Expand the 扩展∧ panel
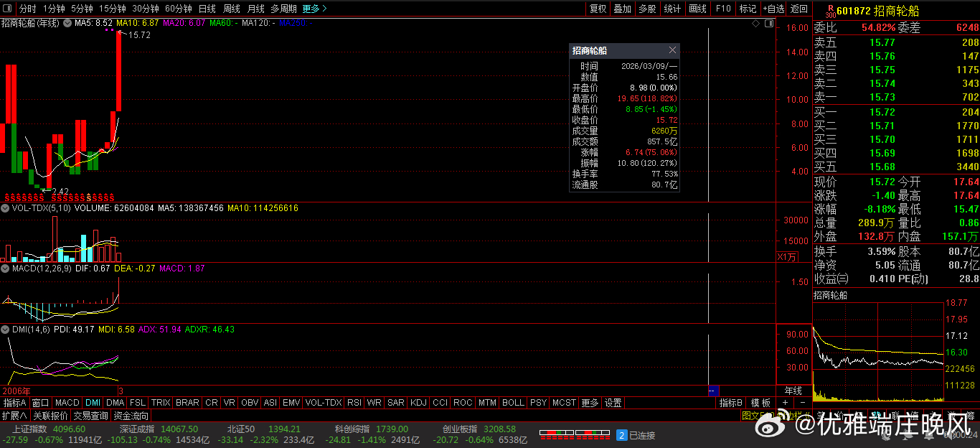The height and width of the screenshot is (448, 980). (14, 416)
